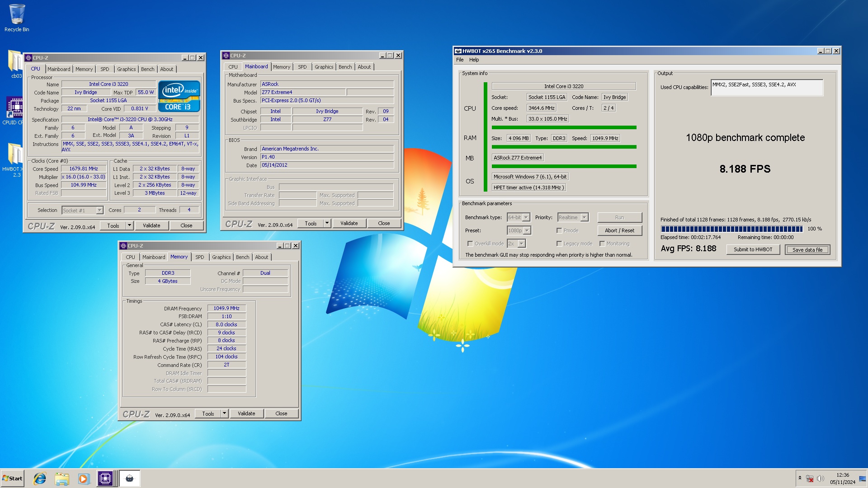
Task: Switch to SPD tab in the CPU-Z CPU window
Action: tap(105, 69)
